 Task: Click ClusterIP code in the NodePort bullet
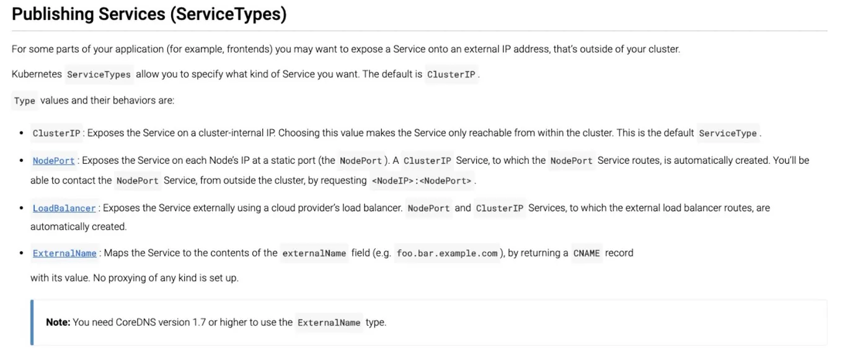(427, 161)
